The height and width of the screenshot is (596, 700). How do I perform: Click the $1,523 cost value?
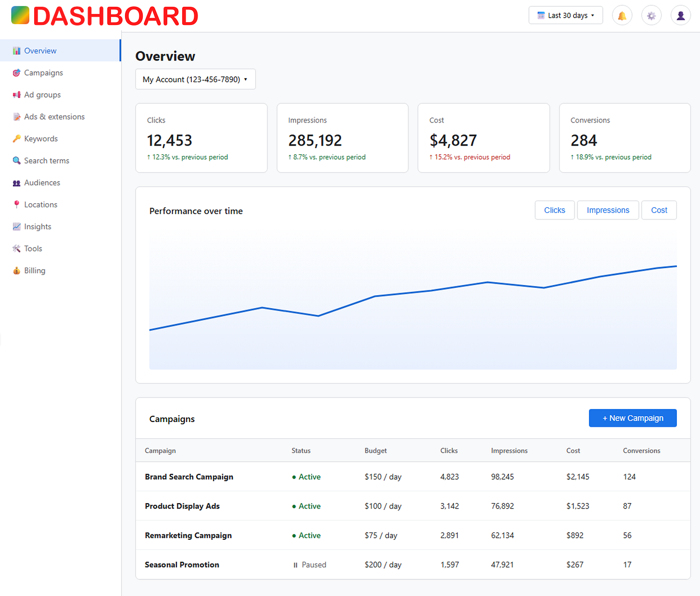click(x=577, y=506)
